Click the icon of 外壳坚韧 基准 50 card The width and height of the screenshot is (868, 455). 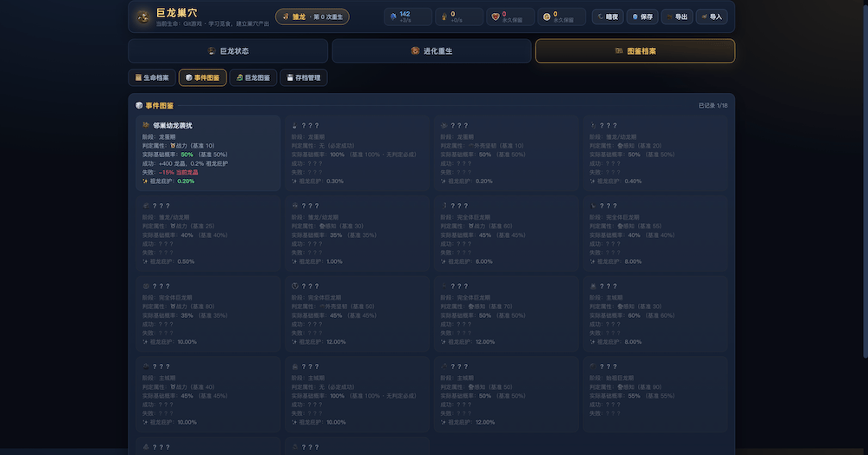(x=295, y=287)
